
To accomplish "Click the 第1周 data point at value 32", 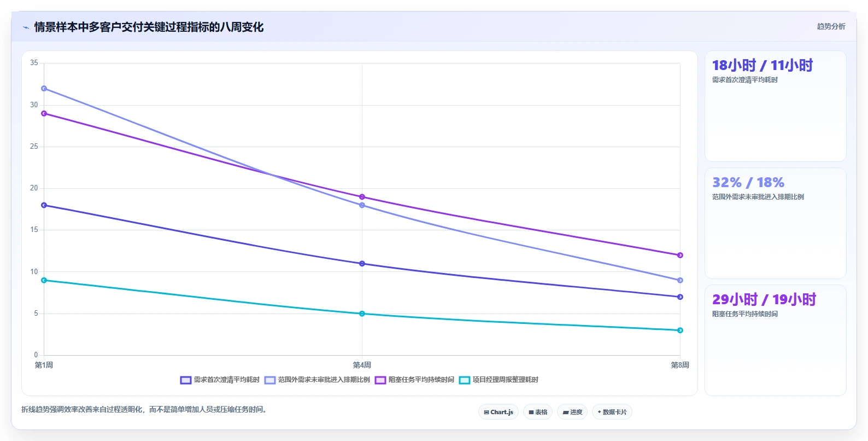I will coord(44,88).
